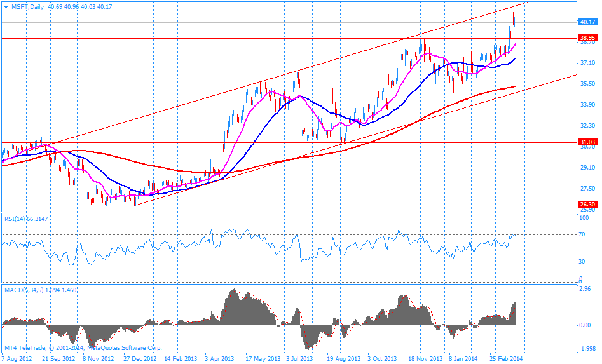Click the 19 Aug 2013 date label
This screenshot has height=364, width=602.
click(x=344, y=359)
